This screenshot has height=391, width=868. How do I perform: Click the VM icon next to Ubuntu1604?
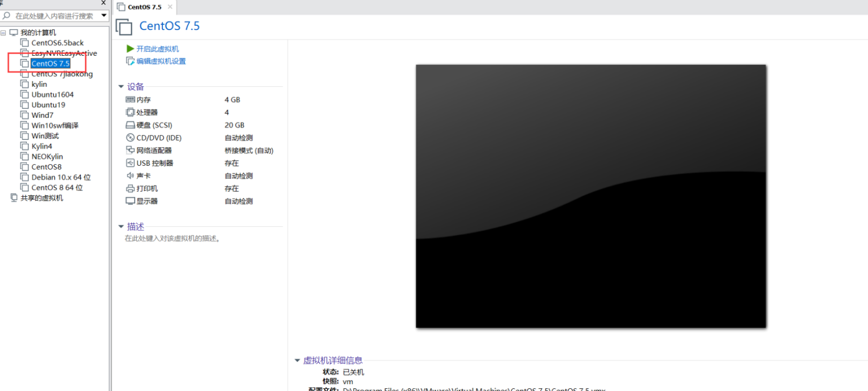24,94
